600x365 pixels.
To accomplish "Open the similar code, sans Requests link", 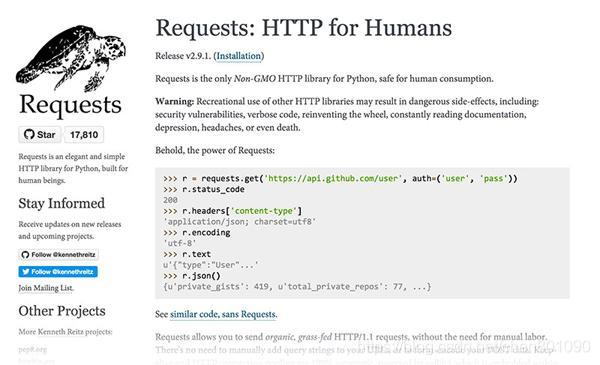I will (223, 314).
